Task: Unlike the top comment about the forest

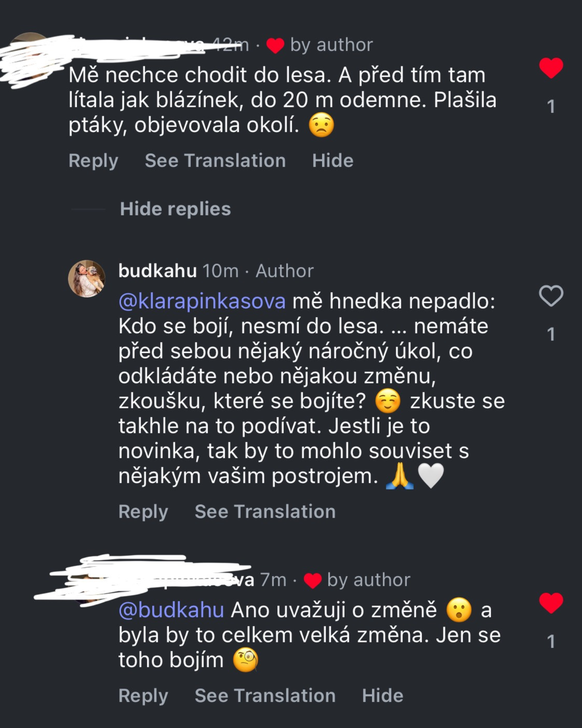Action: pyautogui.click(x=551, y=67)
